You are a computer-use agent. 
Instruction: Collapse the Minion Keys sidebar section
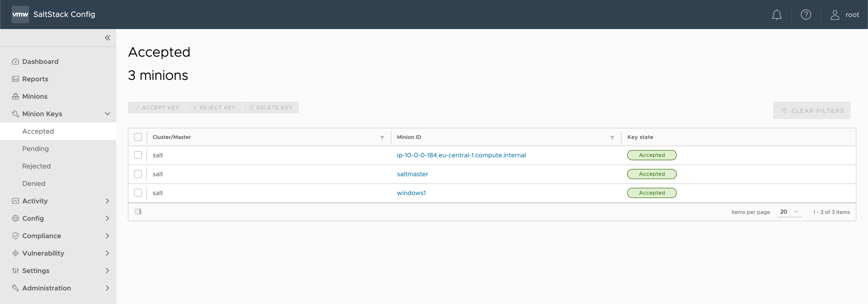[107, 114]
